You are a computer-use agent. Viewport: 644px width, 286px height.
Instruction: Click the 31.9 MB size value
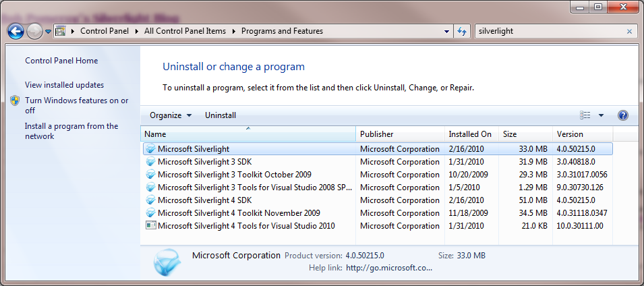(533, 161)
